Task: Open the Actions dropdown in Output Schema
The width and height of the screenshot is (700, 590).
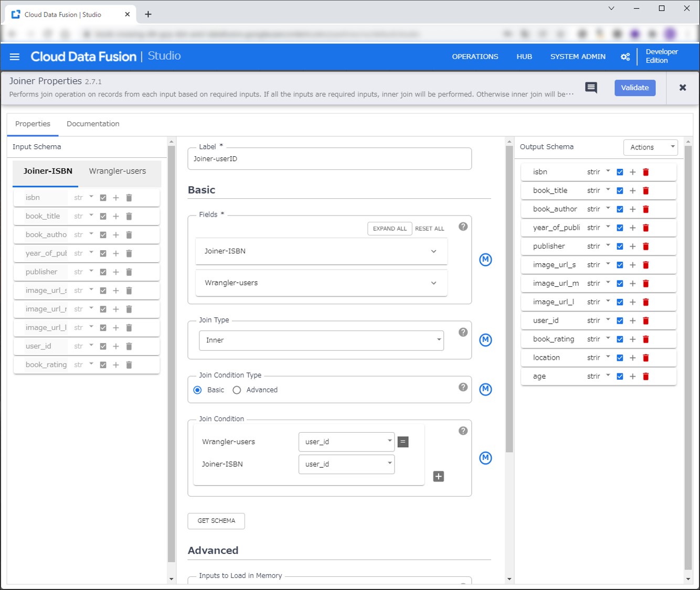Action: (650, 147)
